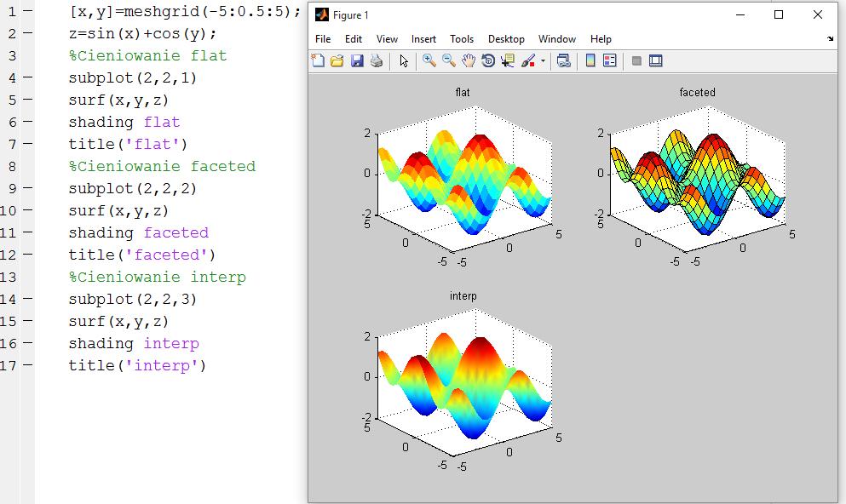Viewport: 846px width, 504px height.
Task: Click the title('interp') code line
Action: 137,365
